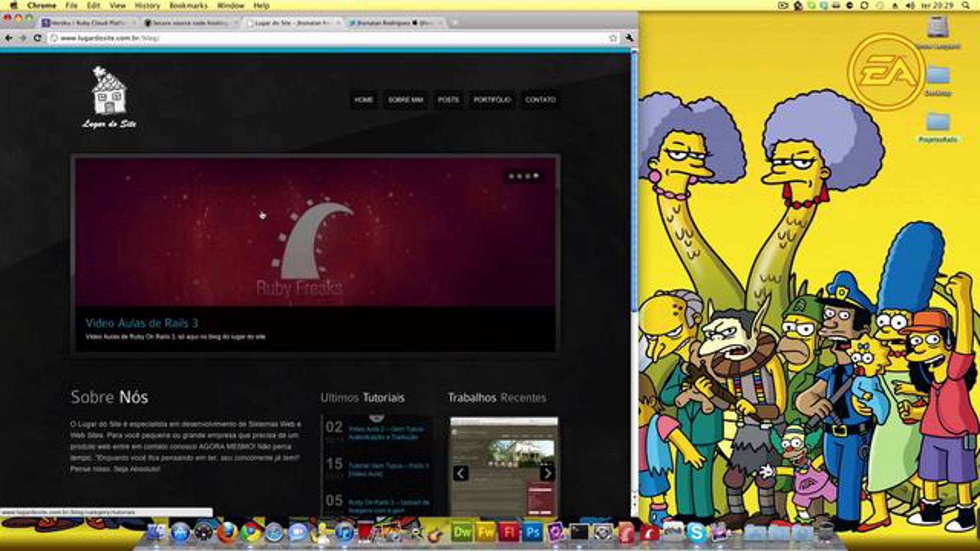Select the last slider pagination dot
980x551 pixels.
[x=536, y=176]
